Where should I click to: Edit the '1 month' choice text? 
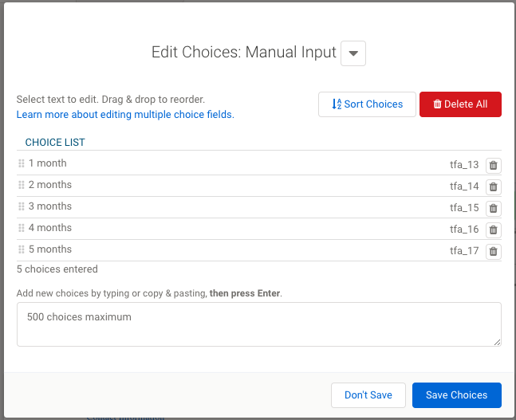point(48,163)
